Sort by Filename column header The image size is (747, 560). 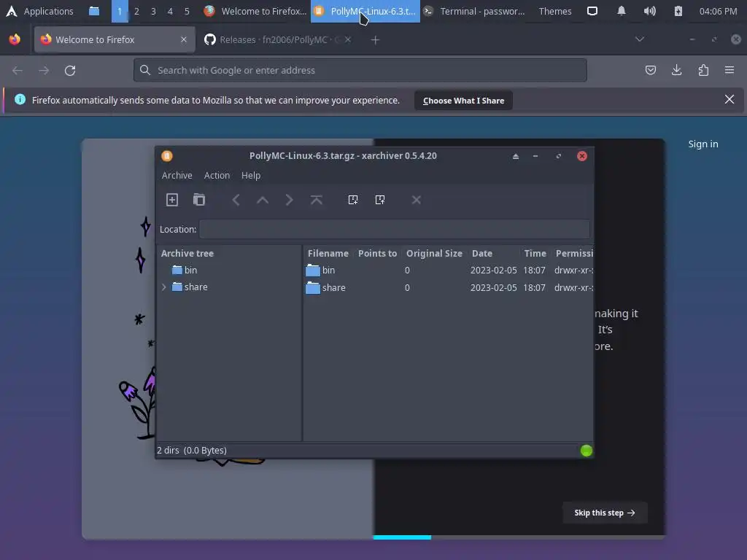click(328, 253)
